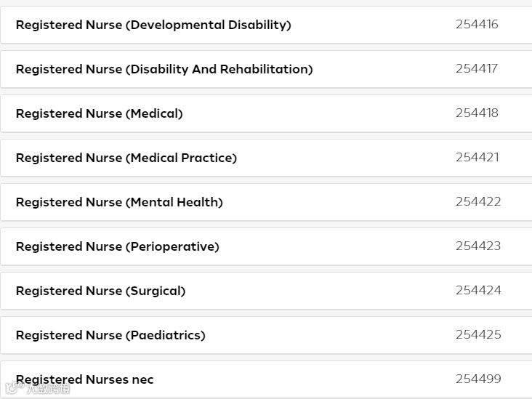This screenshot has height=399, width=532.
Task: Select Registered Nurse (Mental Health) entry
Action: (119, 203)
